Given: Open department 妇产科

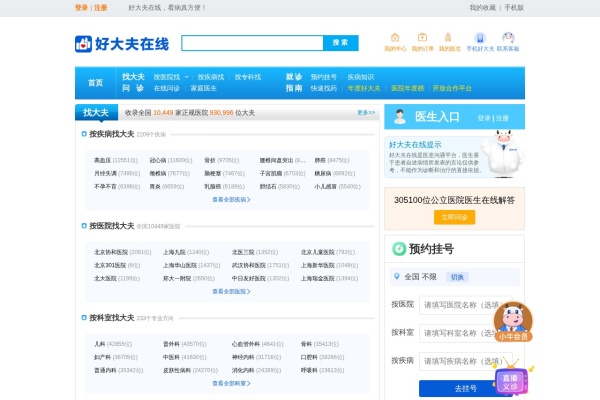Looking at the screenshot, I should tap(103, 357).
